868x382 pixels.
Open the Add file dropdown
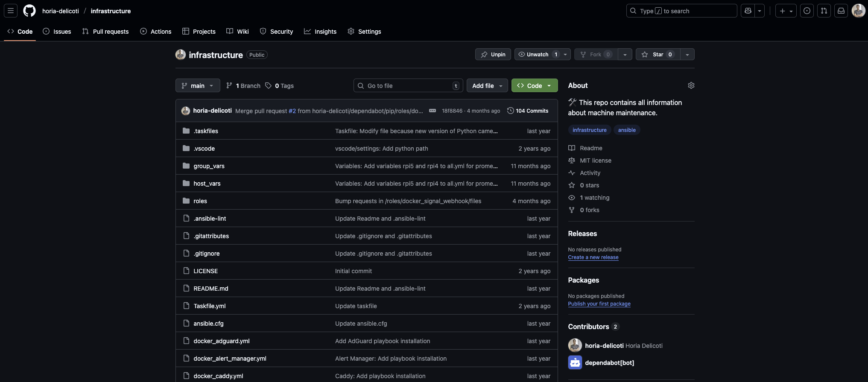487,86
